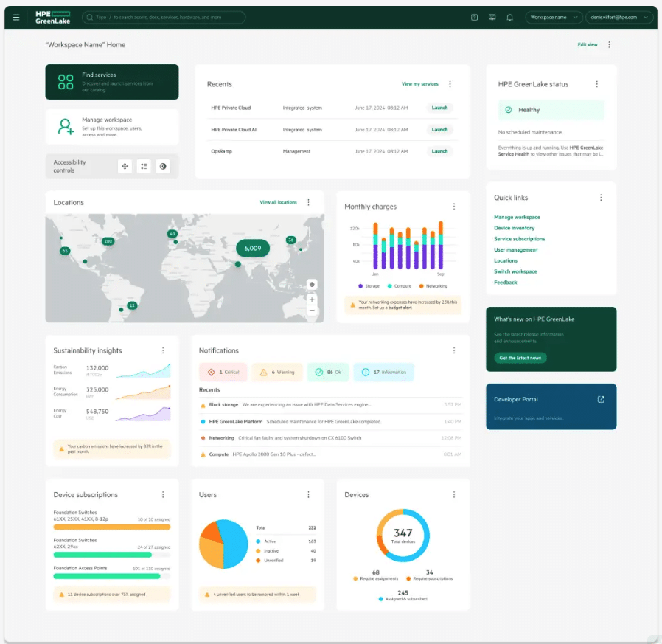Click the line spacing accessibility icon
The width and height of the screenshot is (662, 644).
click(144, 167)
